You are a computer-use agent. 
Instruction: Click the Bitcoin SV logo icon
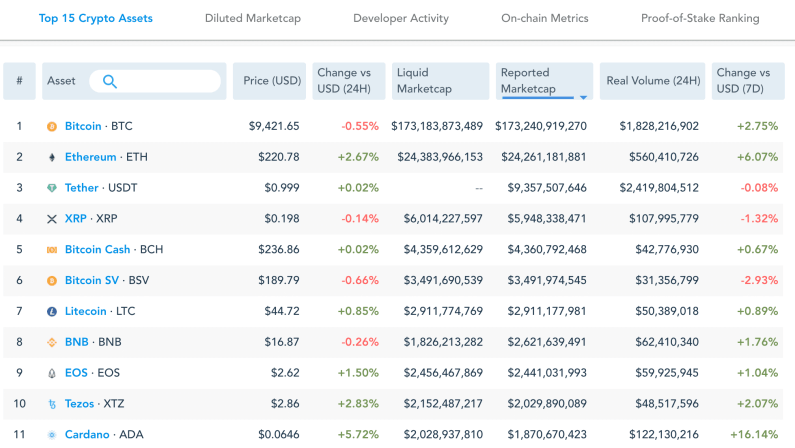click(52, 281)
